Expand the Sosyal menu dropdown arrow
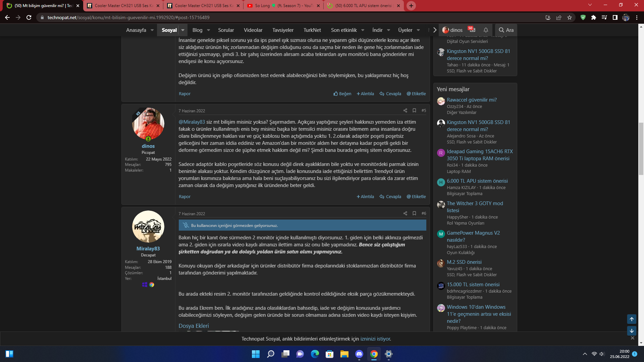Viewport: 644px width, 362px height. (183, 30)
